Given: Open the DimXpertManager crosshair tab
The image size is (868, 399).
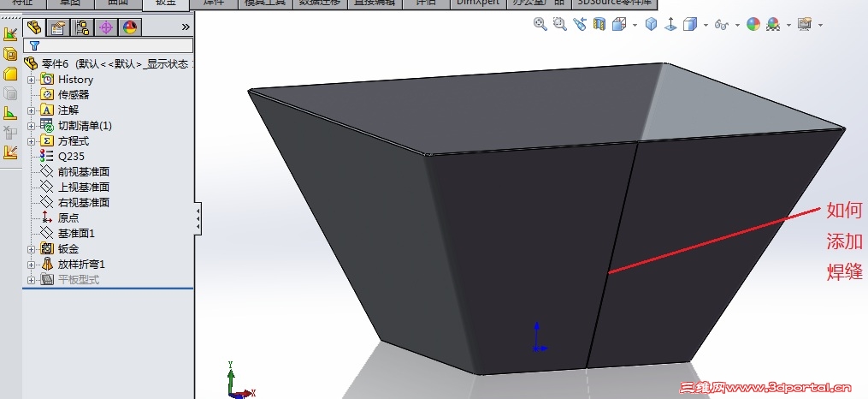Looking at the screenshot, I should click(x=106, y=27).
